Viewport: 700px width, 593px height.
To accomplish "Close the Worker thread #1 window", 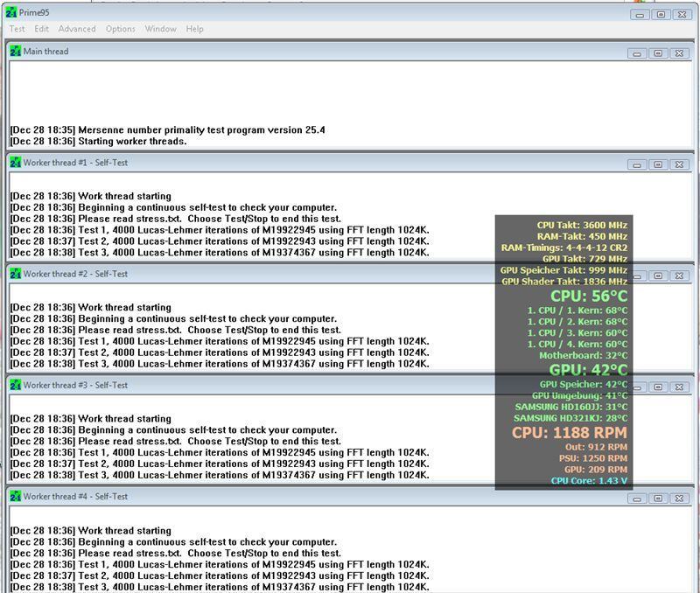I will point(680,164).
